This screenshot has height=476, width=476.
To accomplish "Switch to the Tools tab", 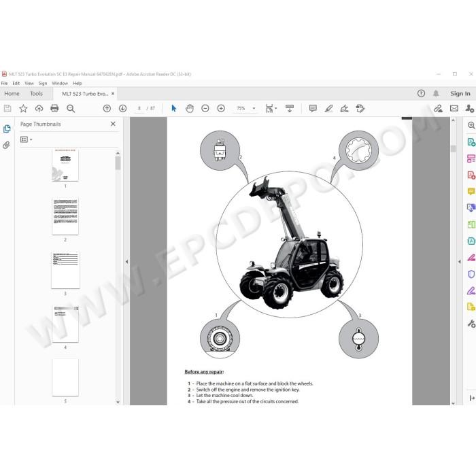I will (37, 94).
